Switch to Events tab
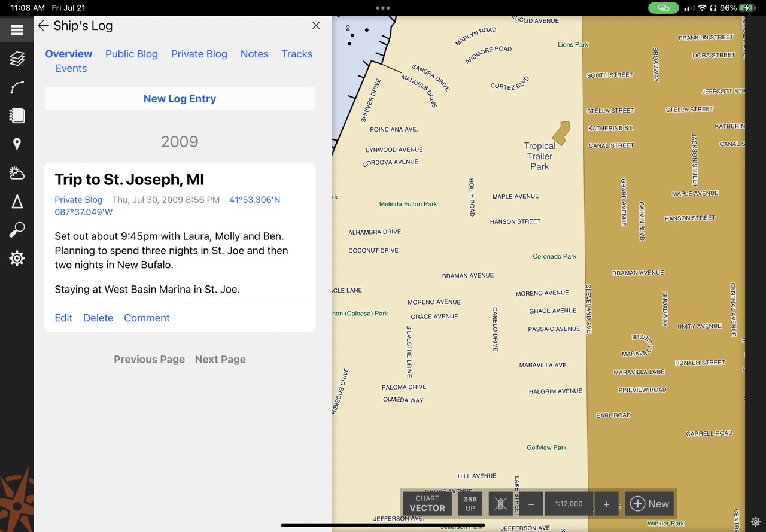This screenshot has height=532, width=766. pos(71,68)
